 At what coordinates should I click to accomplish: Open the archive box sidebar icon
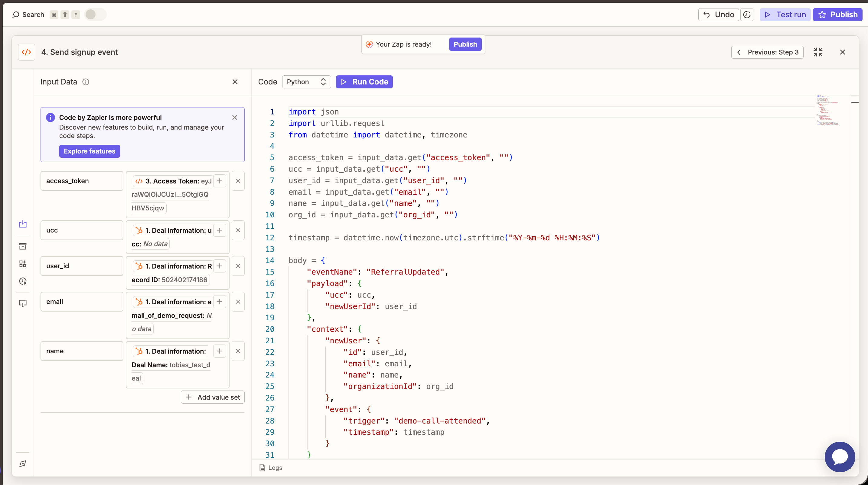pyautogui.click(x=23, y=246)
